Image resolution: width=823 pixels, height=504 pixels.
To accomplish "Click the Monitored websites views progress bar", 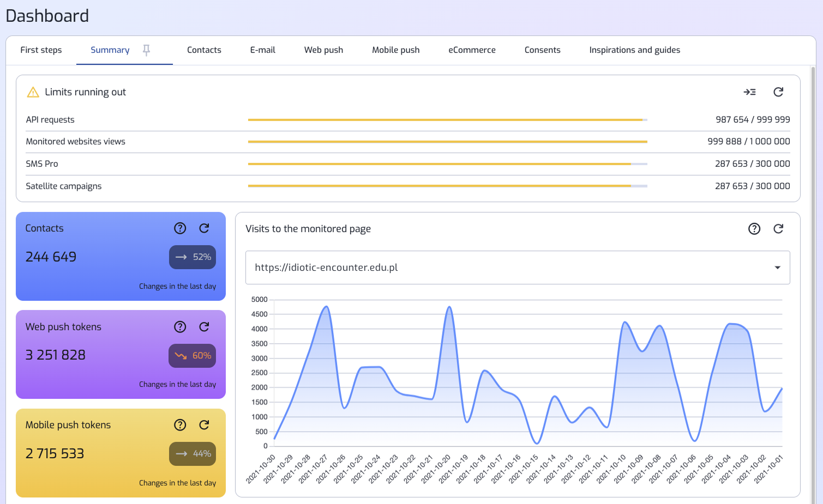I will (448, 142).
